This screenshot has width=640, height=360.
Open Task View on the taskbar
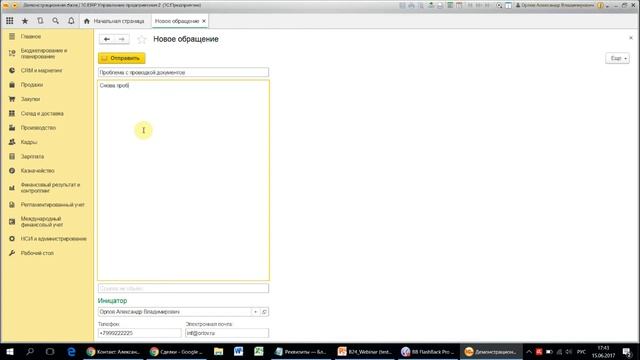(50, 351)
